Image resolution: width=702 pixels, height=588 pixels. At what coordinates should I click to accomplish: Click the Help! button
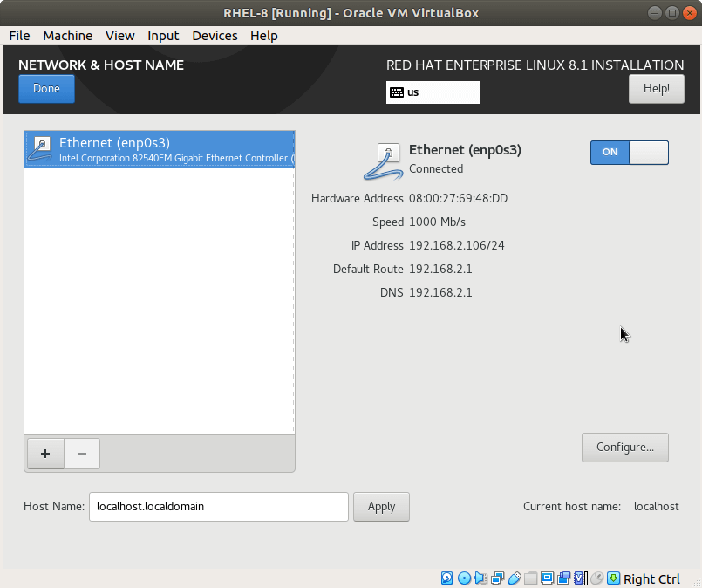(x=657, y=89)
